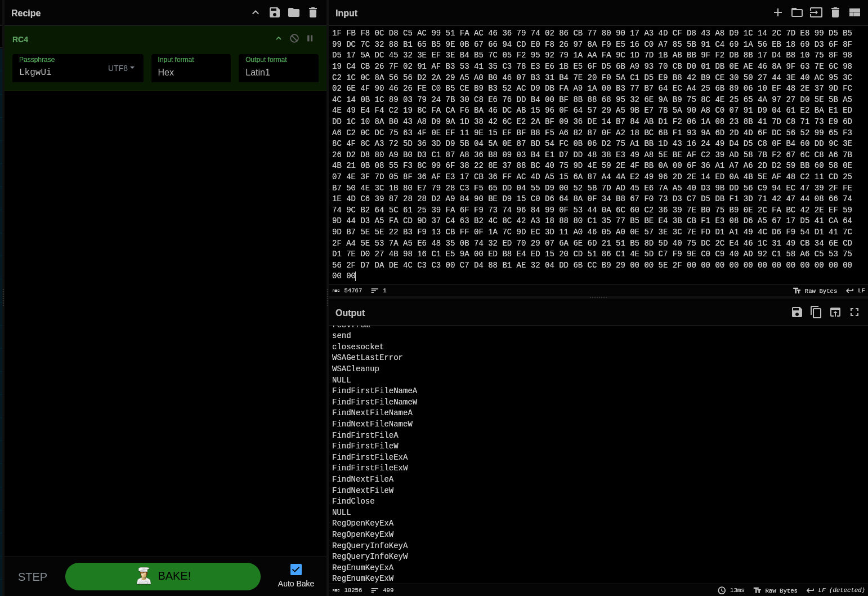The width and height of the screenshot is (868, 596).
Task: Open the Input format Hex dropdown
Action: (x=191, y=72)
